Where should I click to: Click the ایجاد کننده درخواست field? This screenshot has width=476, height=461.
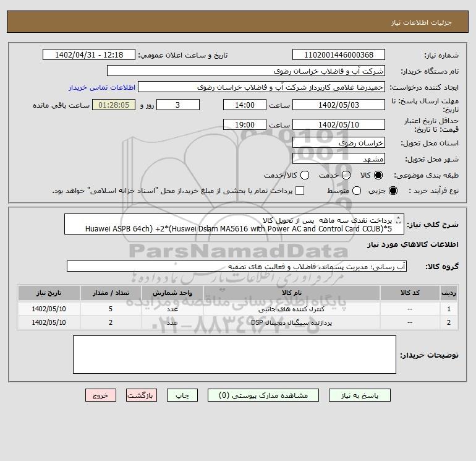click(x=261, y=87)
